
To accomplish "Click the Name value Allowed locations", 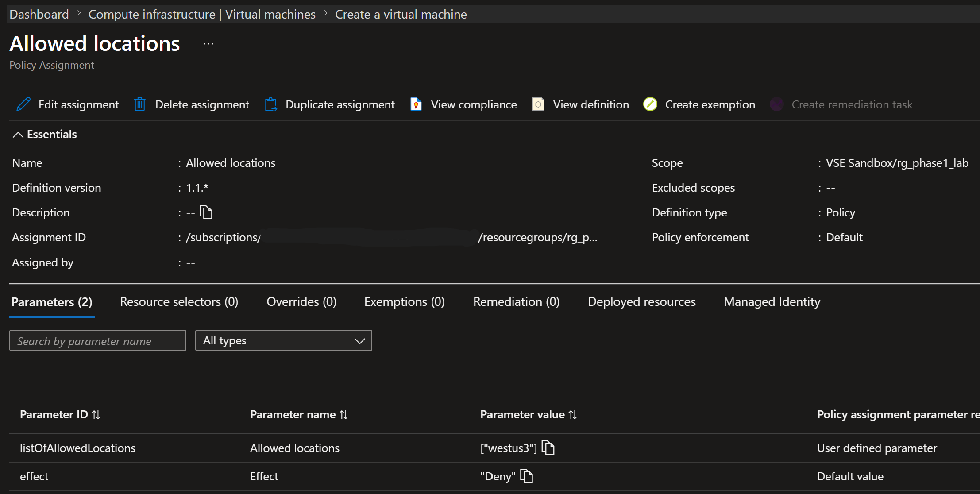I will click(231, 163).
